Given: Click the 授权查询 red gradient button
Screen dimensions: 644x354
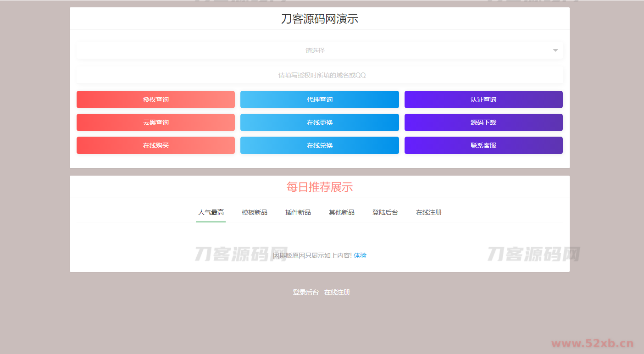Looking at the screenshot, I should (x=155, y=100).
